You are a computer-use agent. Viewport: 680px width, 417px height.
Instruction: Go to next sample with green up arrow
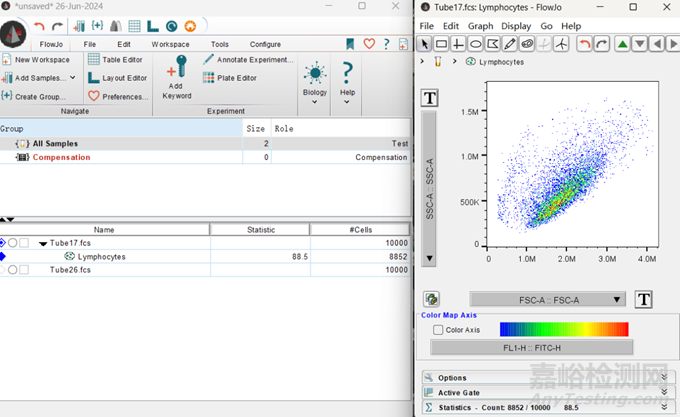[x=623, y=44]
